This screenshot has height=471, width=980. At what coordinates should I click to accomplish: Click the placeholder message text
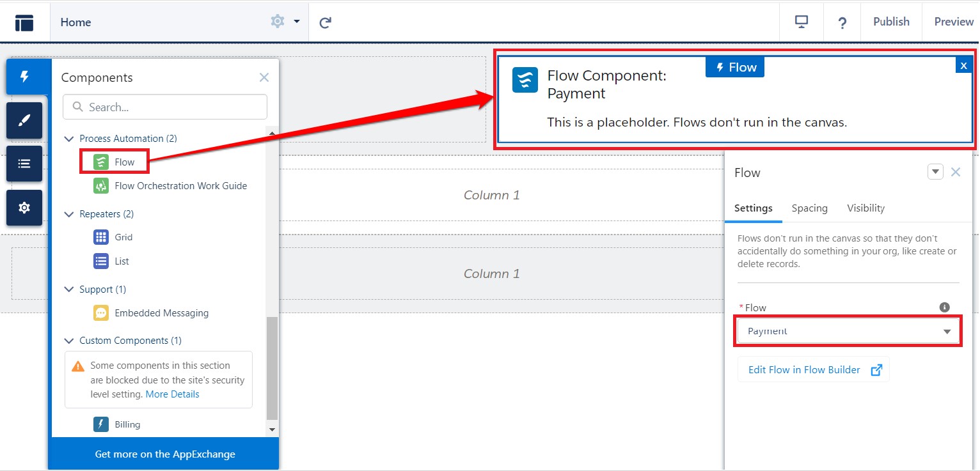[697, 123]
